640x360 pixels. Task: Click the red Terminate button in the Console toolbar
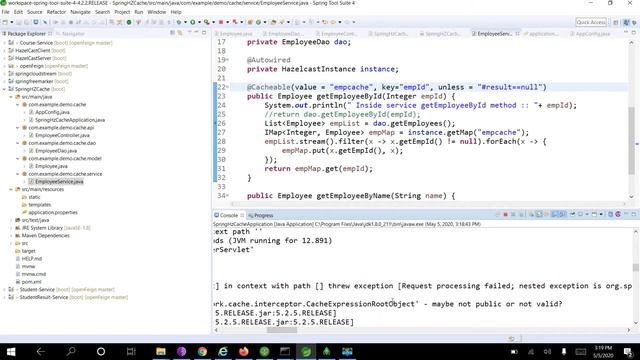pos(505,215)
